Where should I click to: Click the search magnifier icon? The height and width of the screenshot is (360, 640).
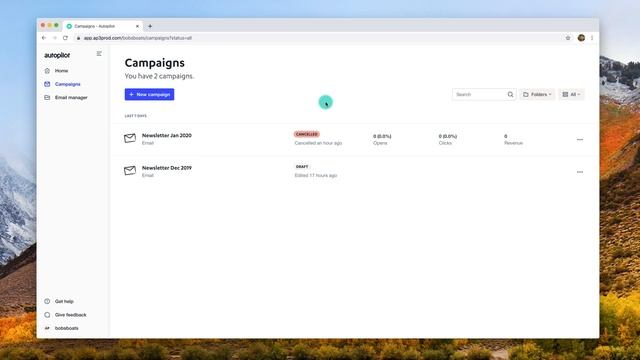coord(510,94)
